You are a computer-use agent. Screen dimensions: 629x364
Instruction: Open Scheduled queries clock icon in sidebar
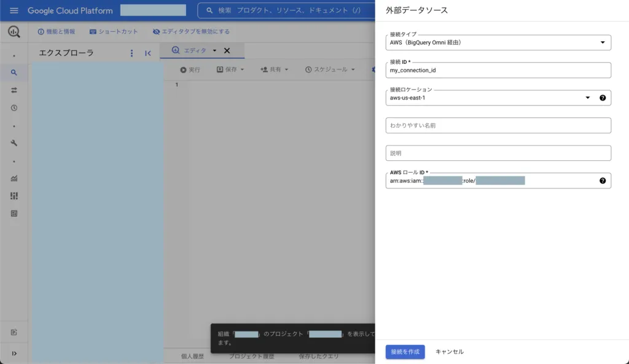tap(14, 108)
